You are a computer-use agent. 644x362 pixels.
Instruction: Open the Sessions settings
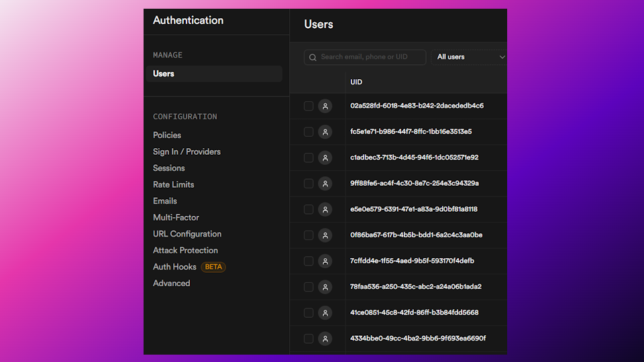tap(169, 168)
